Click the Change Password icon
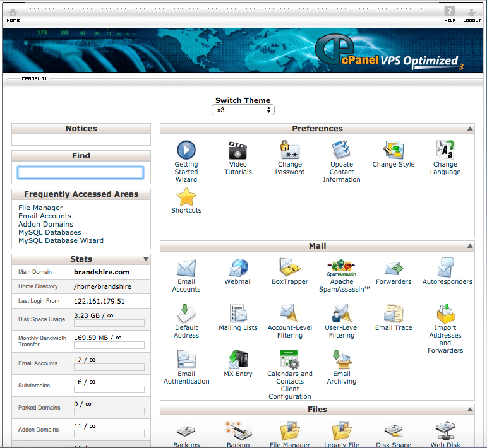The width and height of the screenshot is (487, 448). point(289,150)
